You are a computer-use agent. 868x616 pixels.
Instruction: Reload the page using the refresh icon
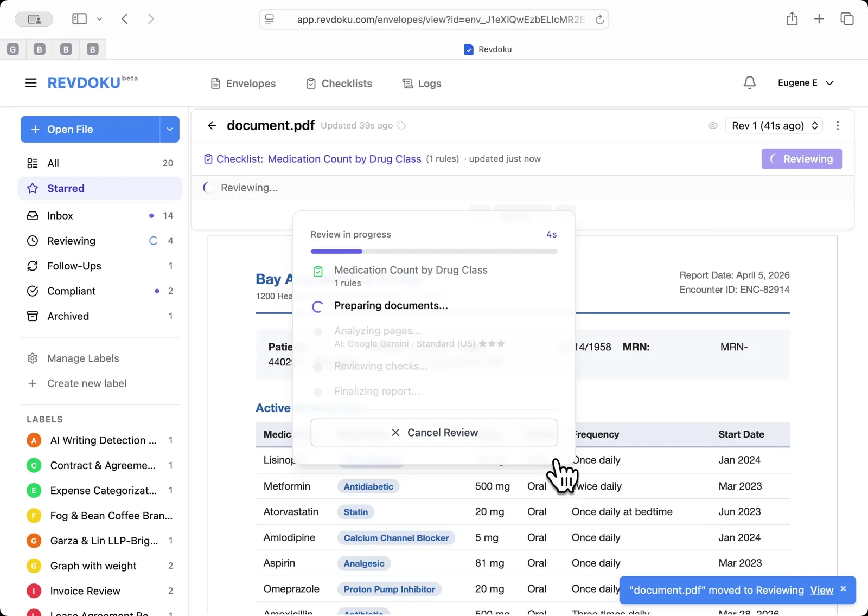click(599, 20)
